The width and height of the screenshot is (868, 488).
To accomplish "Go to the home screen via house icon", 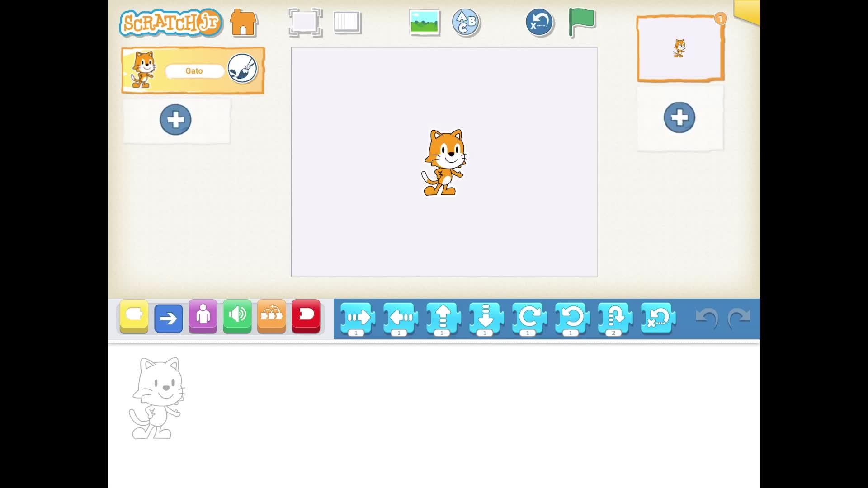I will coord(243,23).
